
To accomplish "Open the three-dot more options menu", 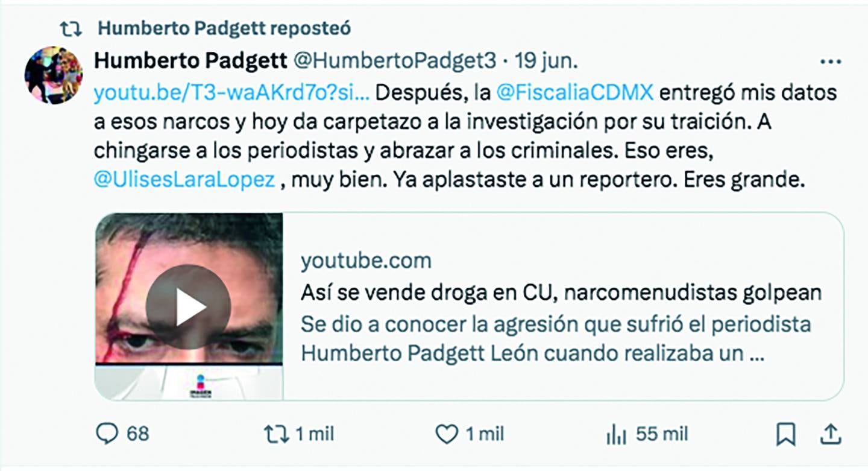I will [x=831, y=62].
